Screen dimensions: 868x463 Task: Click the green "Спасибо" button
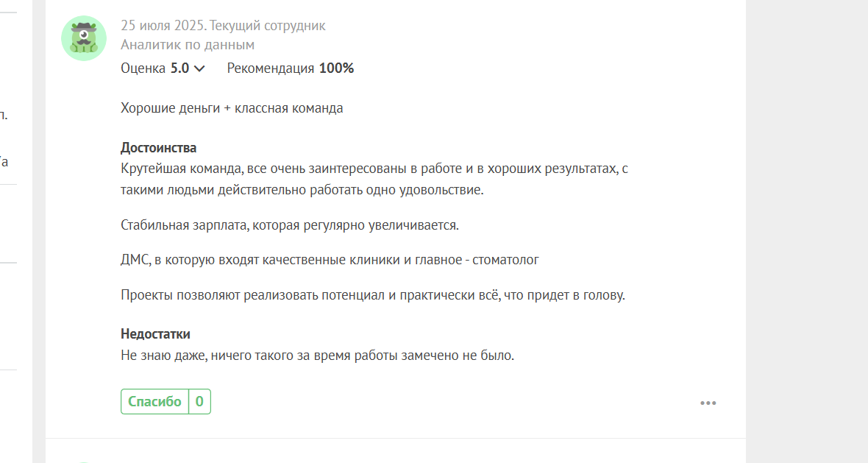pos(155,401)
